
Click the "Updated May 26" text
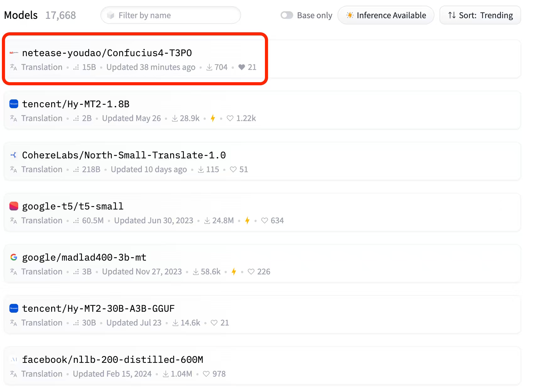(131, 118)
